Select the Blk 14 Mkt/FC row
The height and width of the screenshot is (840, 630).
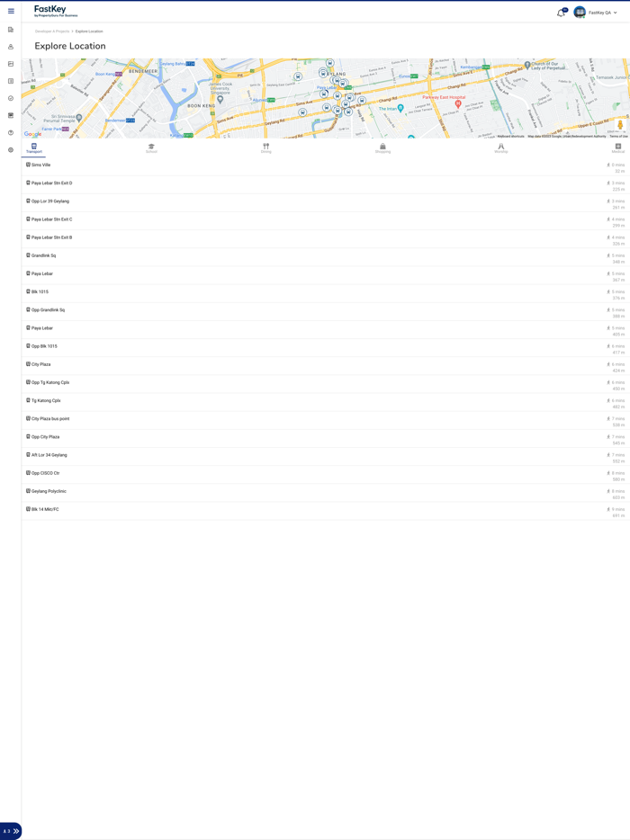tap(326, 512)
